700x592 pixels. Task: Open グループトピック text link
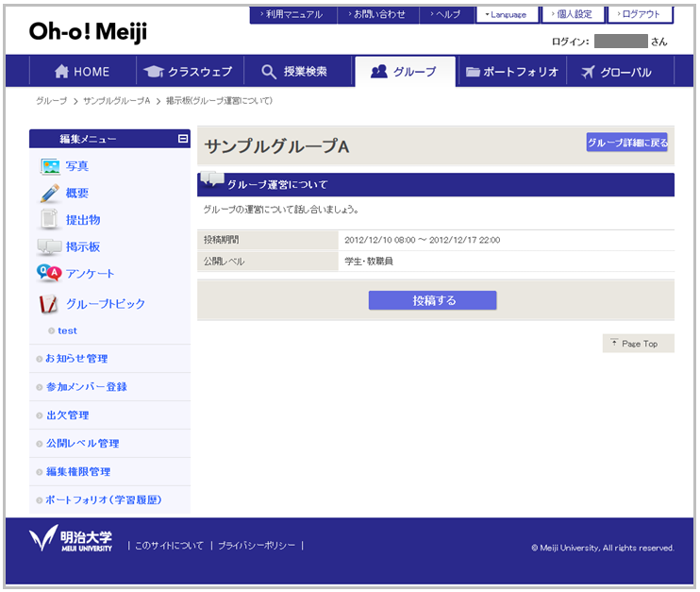[x=106, y=304]
